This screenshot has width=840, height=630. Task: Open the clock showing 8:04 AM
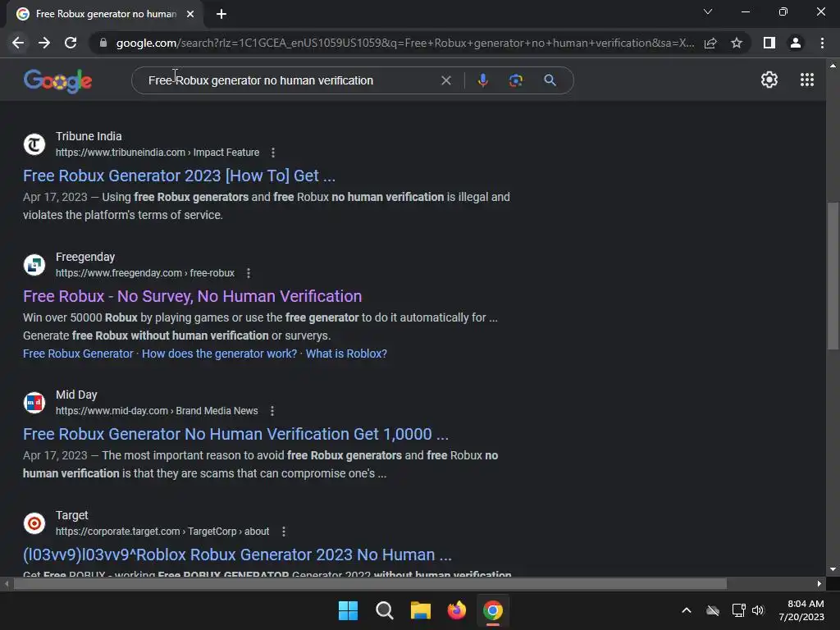click(x=801, y=610)
